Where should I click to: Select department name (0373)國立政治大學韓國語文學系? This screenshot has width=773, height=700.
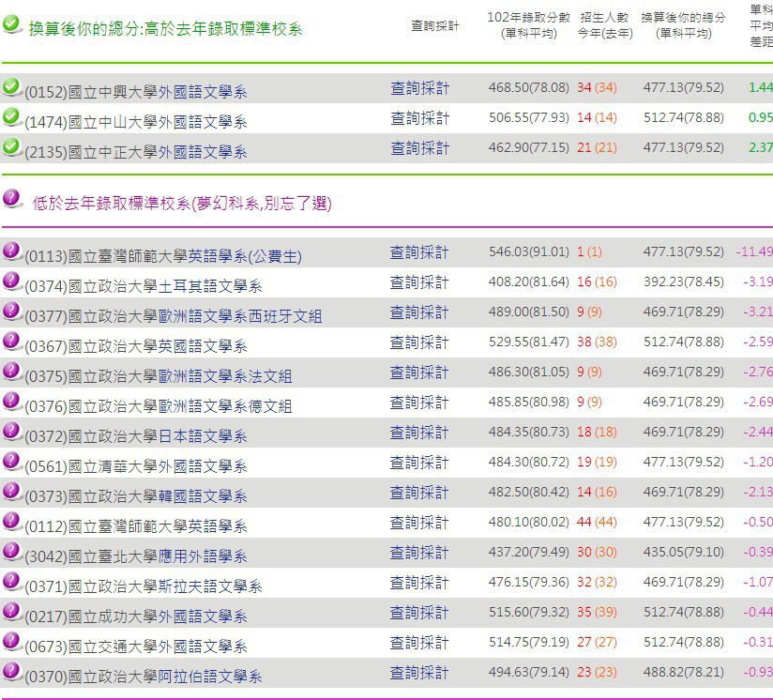(x=136, y=497)
